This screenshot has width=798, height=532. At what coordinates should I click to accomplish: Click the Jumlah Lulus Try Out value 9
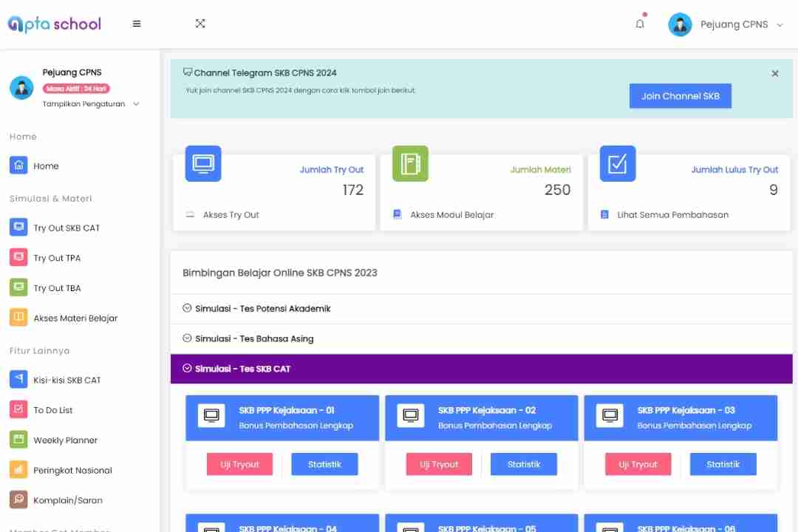[x=774, y=190]
